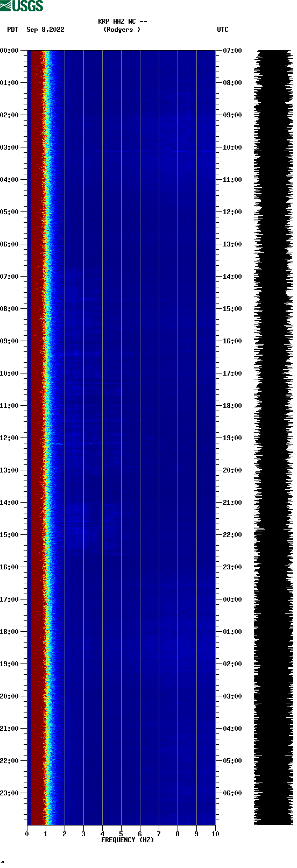Click the frequency axis tick label '0'

(x=27, y=834)
